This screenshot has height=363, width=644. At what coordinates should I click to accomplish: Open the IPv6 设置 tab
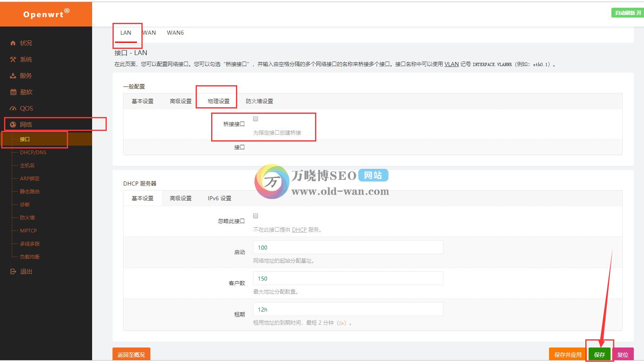tap(220, 198)
